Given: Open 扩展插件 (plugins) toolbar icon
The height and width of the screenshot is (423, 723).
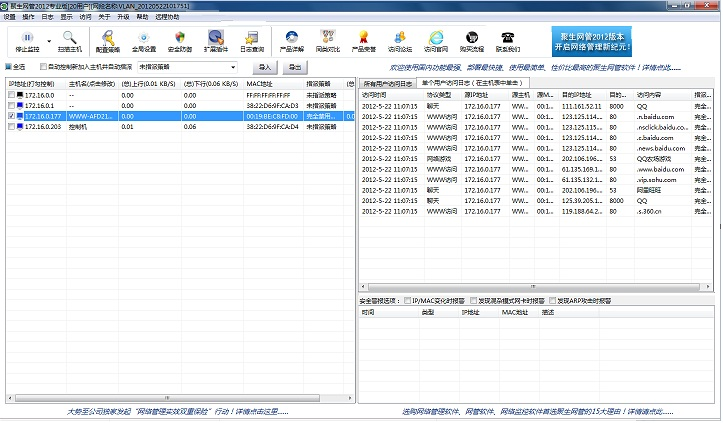Looking at the screenshot, I should pos(215,42).
